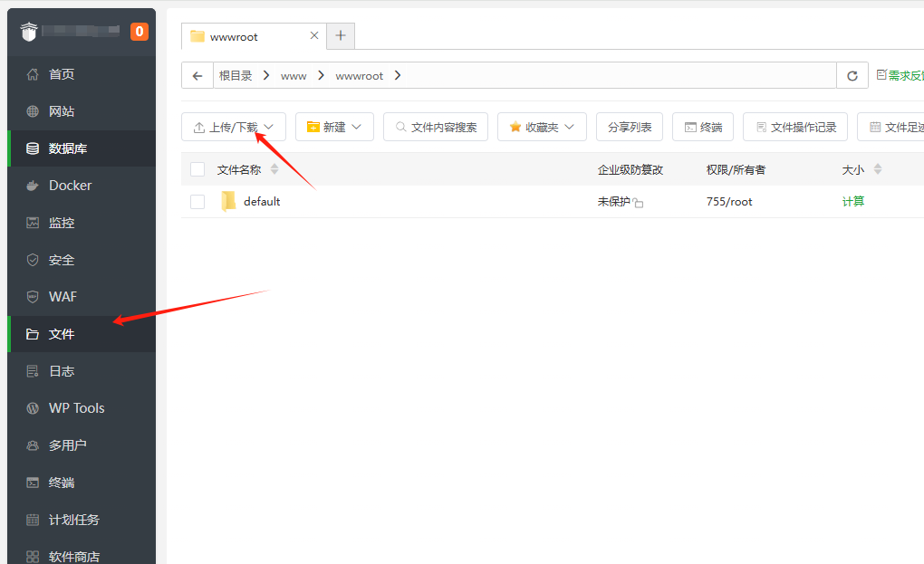This screenshot has height=564, width=924.
Task: Open 分享列表 share list
Action: (x=630, y=127)
